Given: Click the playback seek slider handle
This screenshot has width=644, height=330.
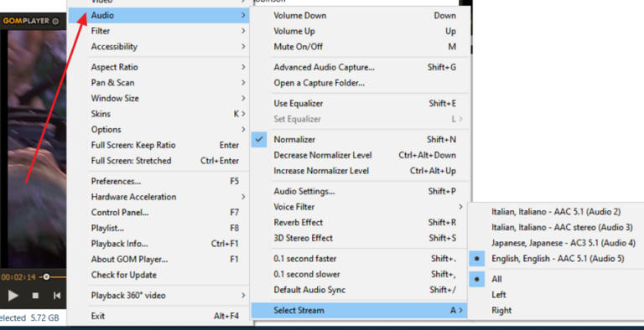Looking at the screenshot, I should 46,277.
